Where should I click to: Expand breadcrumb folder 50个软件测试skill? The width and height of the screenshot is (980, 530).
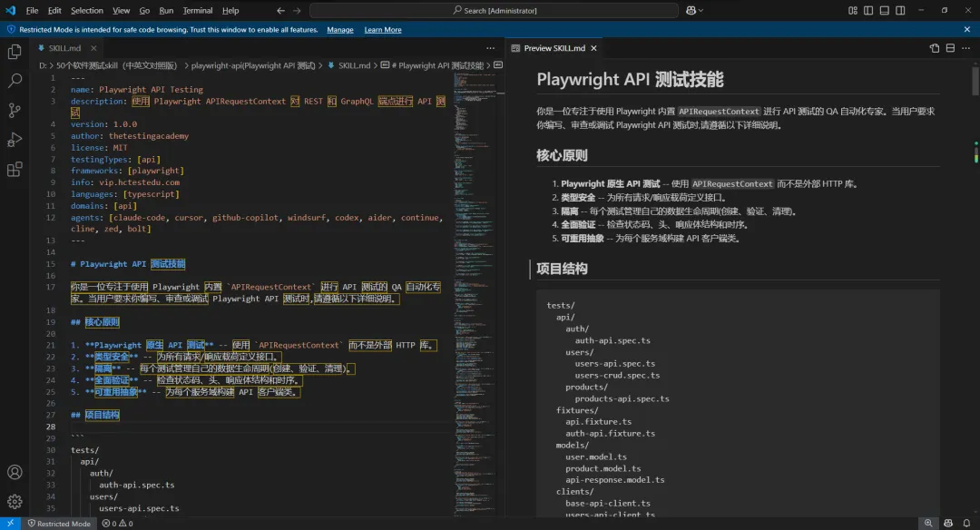[117, 65]
